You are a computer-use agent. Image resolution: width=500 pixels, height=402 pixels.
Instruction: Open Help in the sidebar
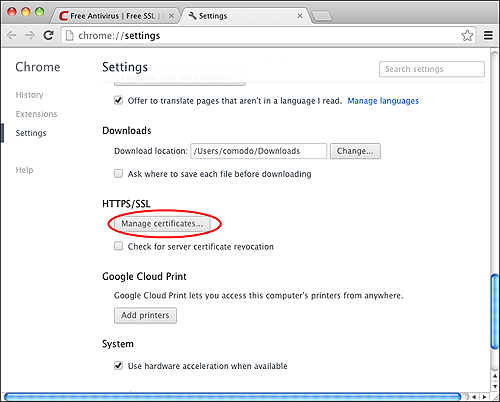point(24,170)
